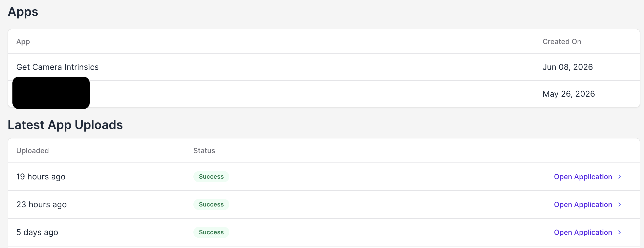Click the Status column header
Image resolution: width=644 pixels, height=248 pixels.
tap(204, 151)
